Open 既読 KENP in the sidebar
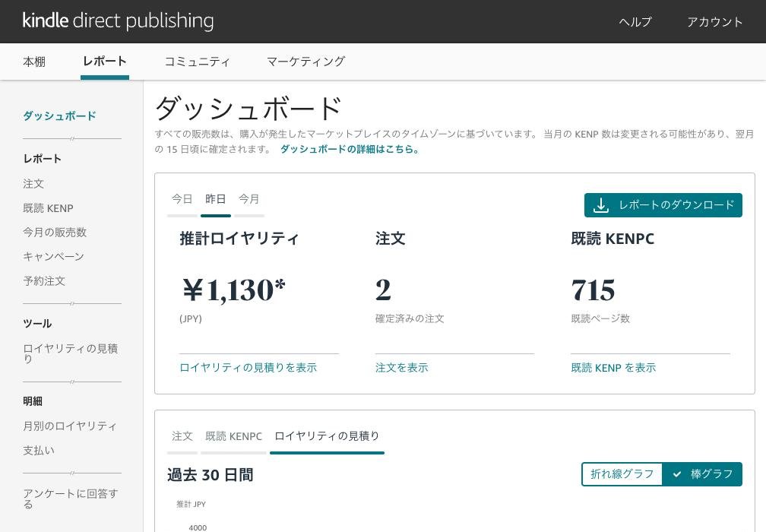 [x=49, y=208]
